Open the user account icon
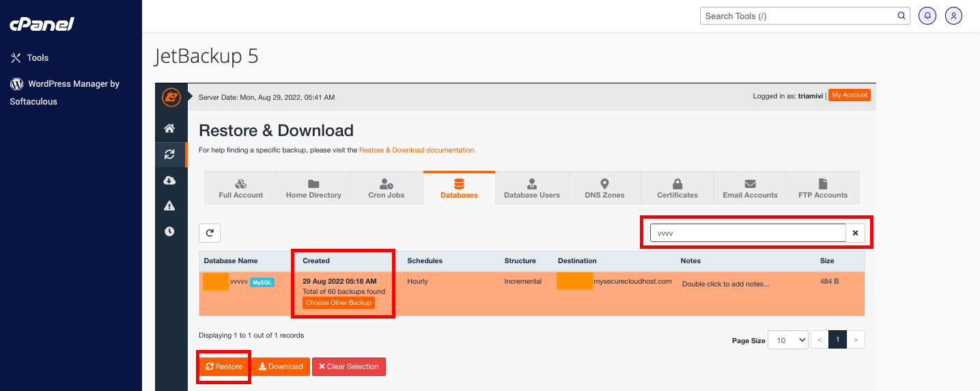The image size is (980, 391). tap(953, 16)
